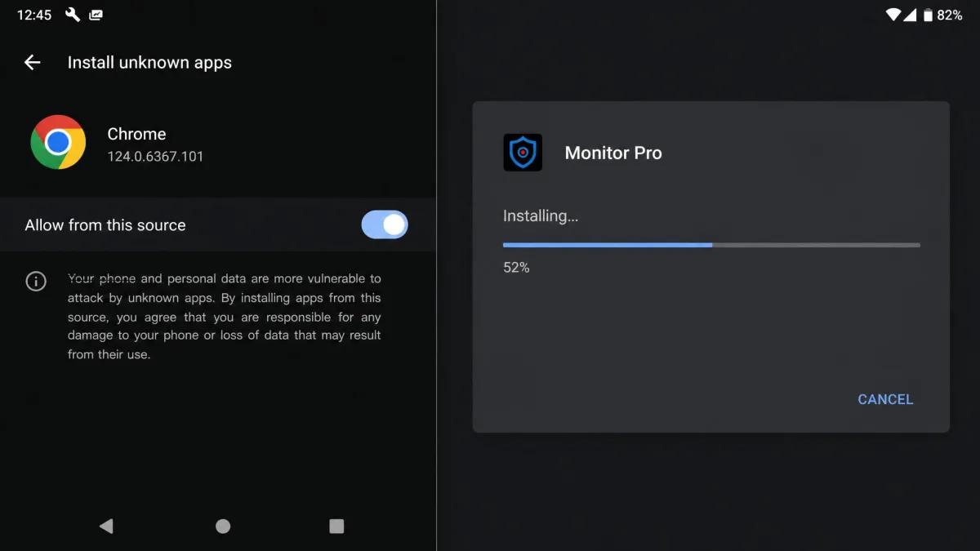The width and height of the screenshot is (980, 551).
Task: Click the installation progress bar
Action: point(711,244)
